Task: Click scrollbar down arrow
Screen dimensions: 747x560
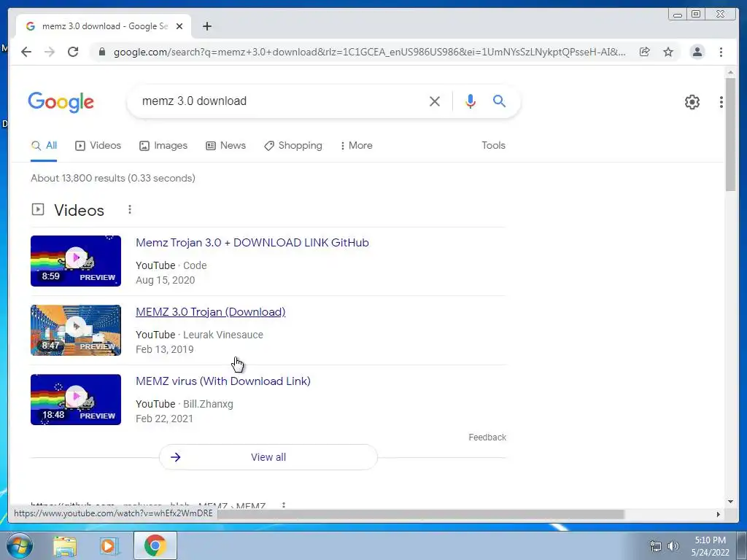Action: pos(730,502)
